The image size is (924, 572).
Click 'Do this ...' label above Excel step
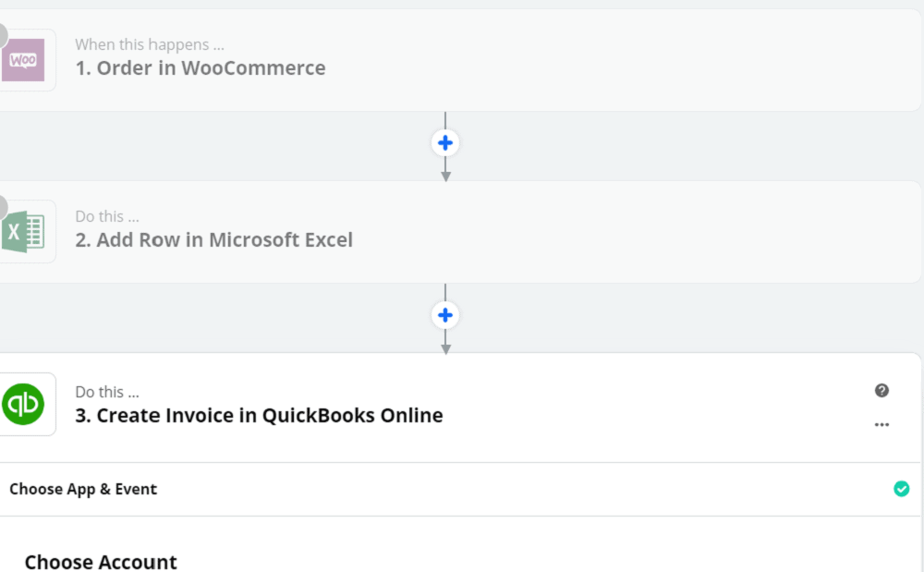point(107,217)
